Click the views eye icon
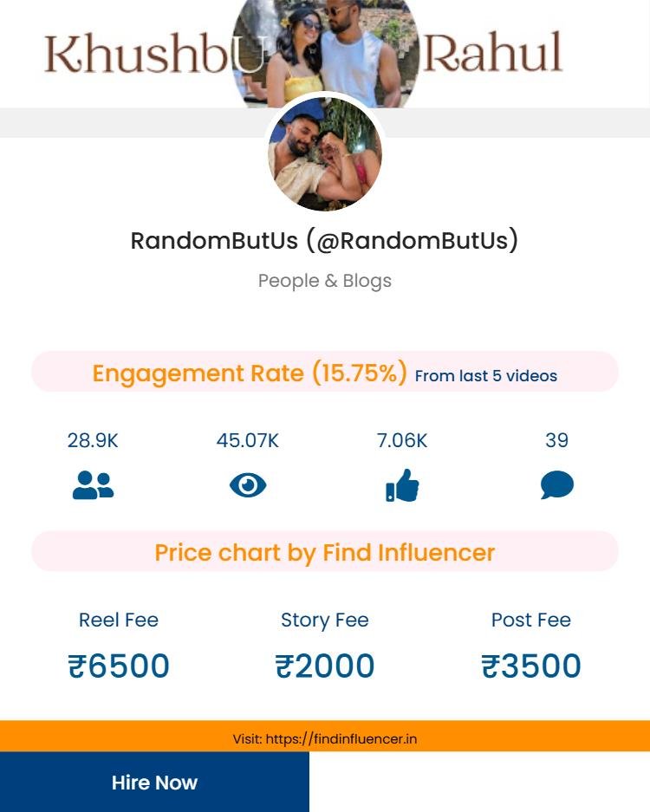 248,485
